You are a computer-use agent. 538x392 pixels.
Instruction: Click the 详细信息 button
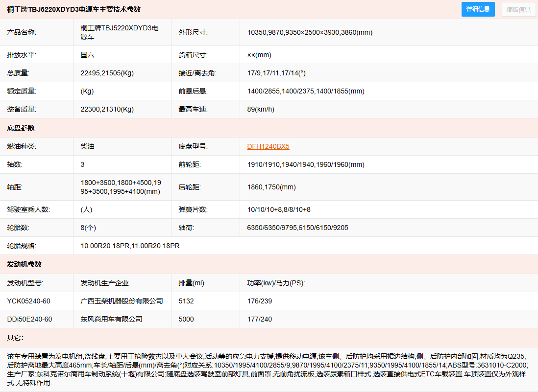coord(478,9)
